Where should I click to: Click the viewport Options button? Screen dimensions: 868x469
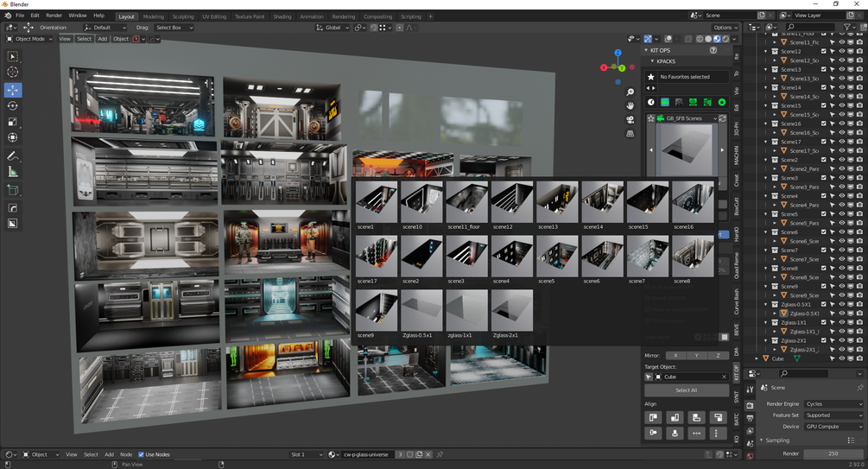[x=725, y=28]
